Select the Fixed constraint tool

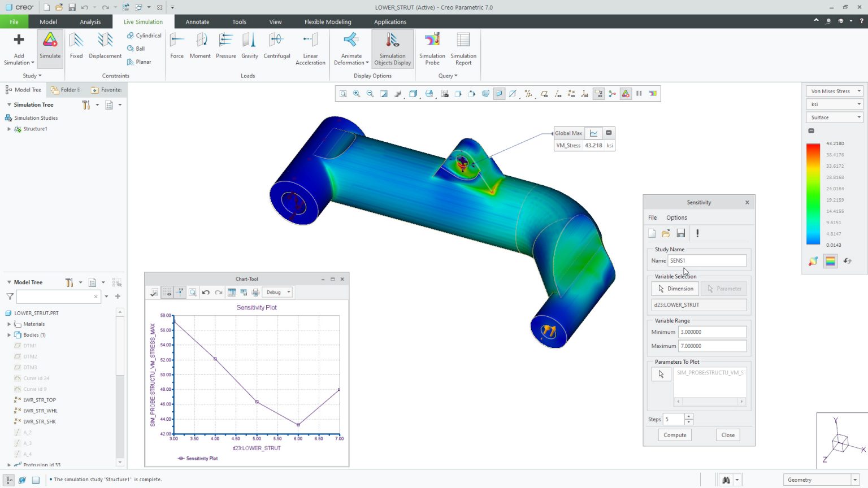[76, 48]
